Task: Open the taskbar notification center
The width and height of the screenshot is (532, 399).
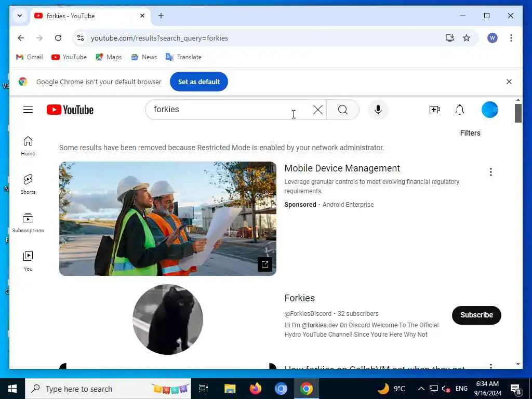Action: 515,389
